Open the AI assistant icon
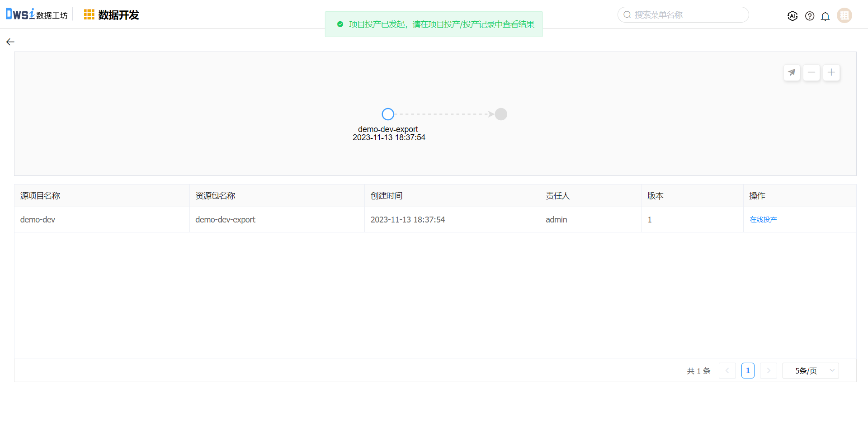 [x=792, y=16]
